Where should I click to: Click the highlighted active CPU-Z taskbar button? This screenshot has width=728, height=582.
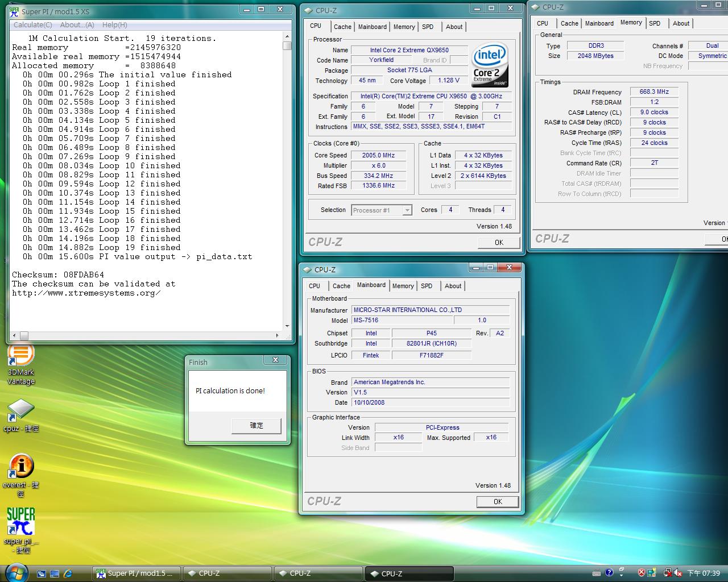tap(409, 573)
